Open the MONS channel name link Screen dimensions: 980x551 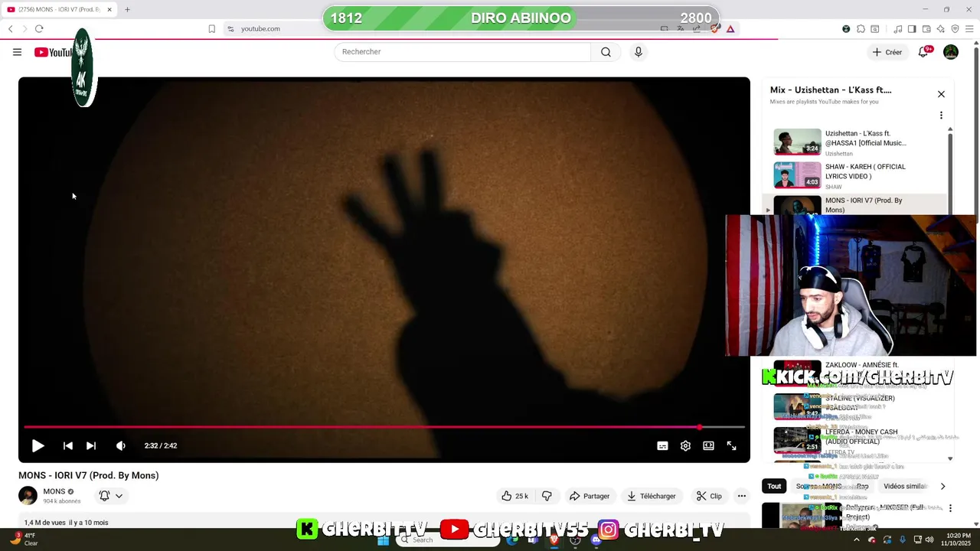[x=54, y=491]
